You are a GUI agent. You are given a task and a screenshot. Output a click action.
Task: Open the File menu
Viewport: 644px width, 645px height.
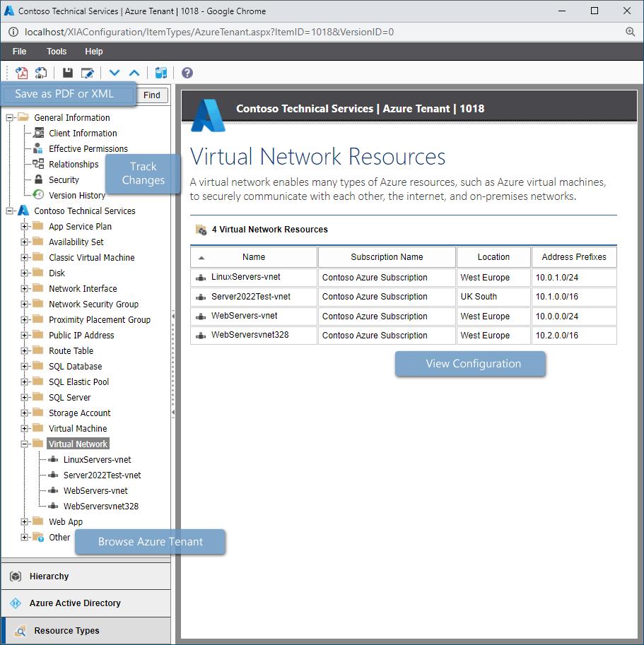(x=19, y=52)
